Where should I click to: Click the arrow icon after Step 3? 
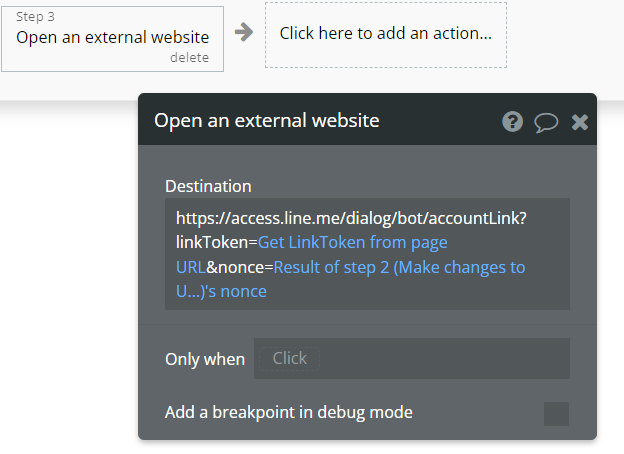(x=244, y=32)
